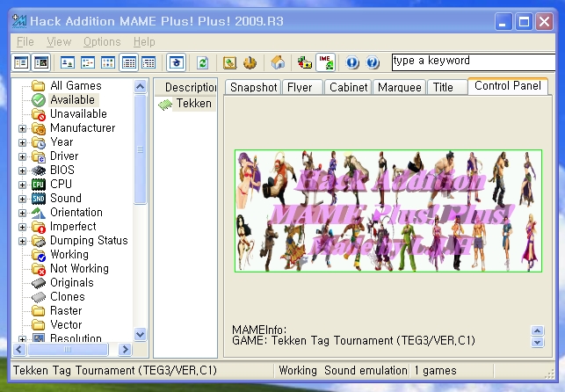Click the BIOS chip icon
This screenshot has height=392, width=565.
click(x=39, y=171)
